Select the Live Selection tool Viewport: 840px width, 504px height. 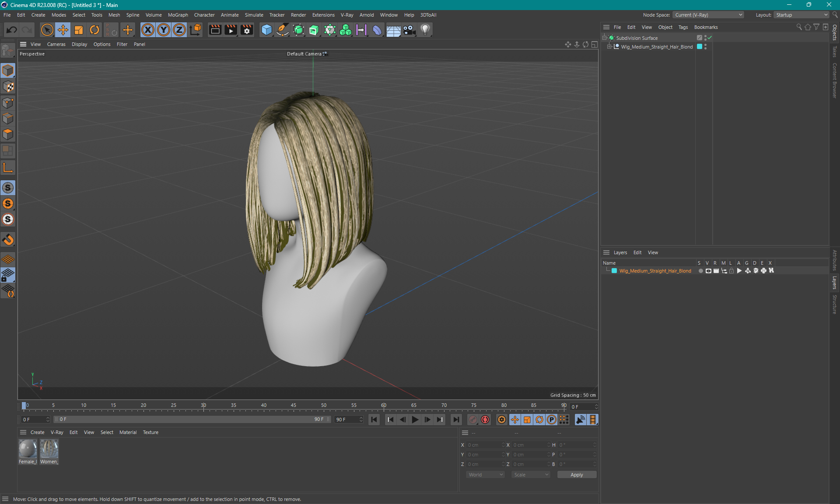click(47, 30)
